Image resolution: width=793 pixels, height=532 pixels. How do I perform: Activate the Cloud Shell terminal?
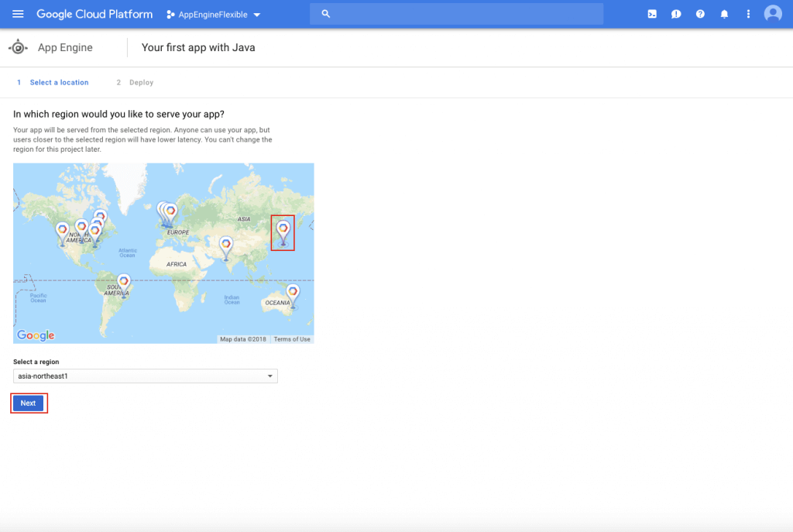pyautogui.click(x=651, y=13)
